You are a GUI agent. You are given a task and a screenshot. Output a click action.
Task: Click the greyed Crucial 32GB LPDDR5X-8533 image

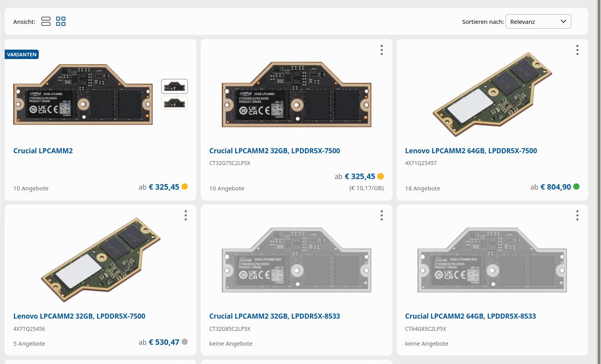point(297,260)
